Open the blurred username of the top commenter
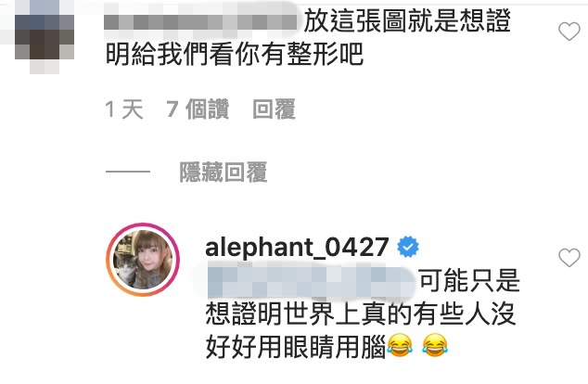Screen dimensions: 588x384 [x=200, y=21]
